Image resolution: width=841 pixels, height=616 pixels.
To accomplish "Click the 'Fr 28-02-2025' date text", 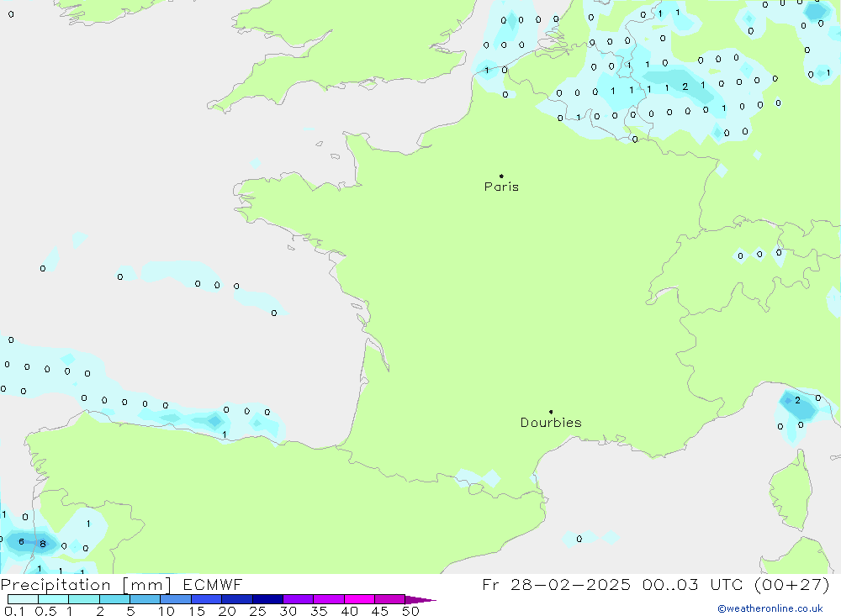I will point(556,584).
